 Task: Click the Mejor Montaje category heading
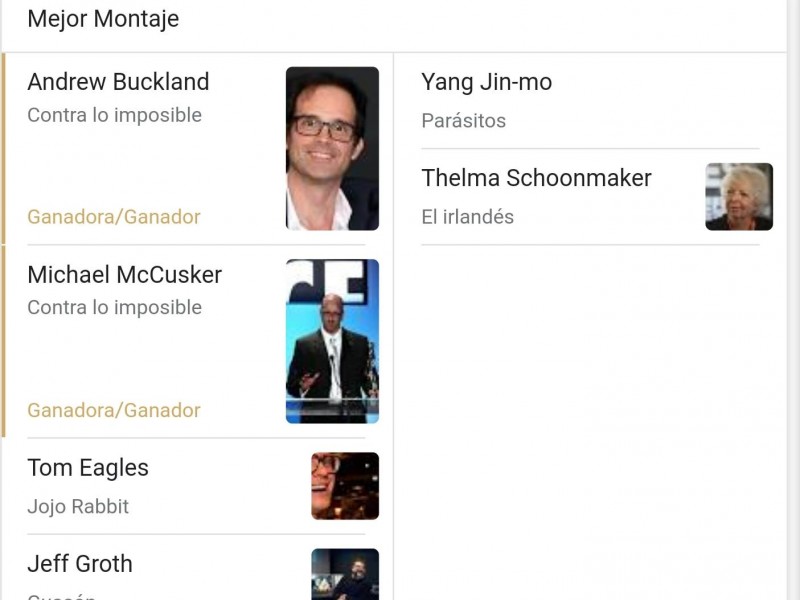103,19
